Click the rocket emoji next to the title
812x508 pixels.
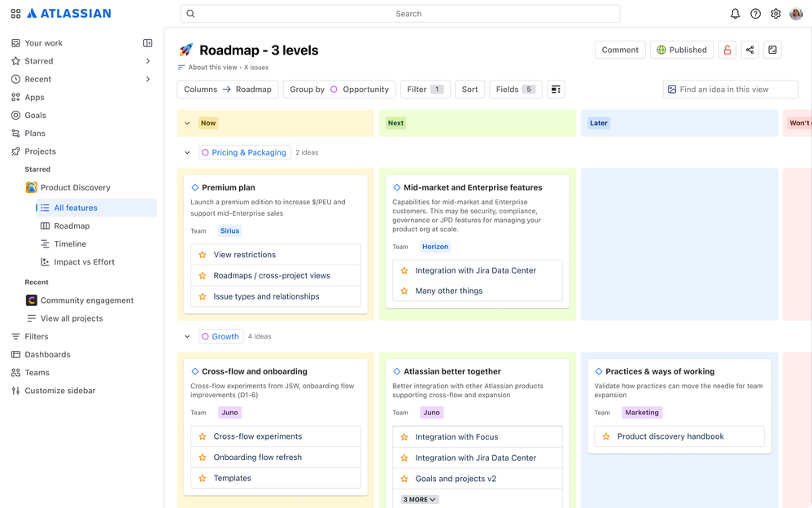186,50
